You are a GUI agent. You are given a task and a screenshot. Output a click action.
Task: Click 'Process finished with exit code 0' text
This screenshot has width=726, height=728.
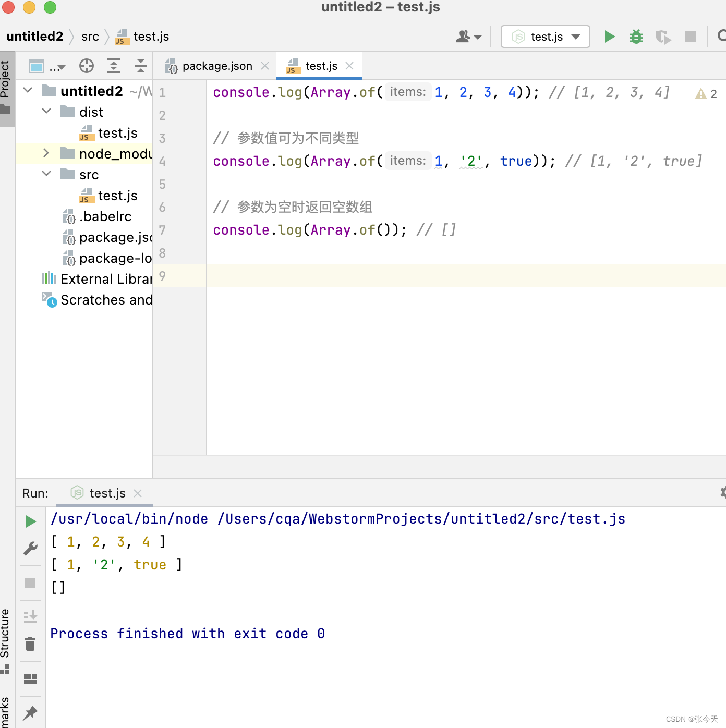point(187,634)
